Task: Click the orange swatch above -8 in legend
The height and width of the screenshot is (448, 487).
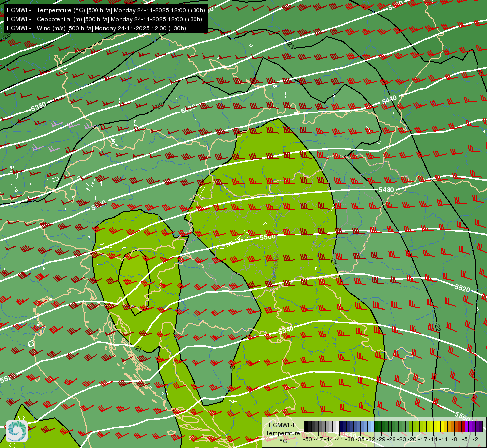Action: [453, 426]
